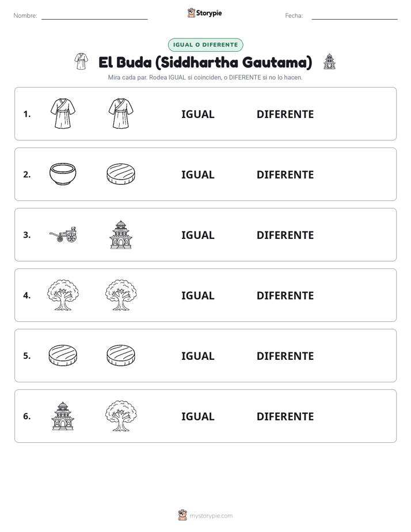The image size is (411, 532).
Task: Click the temple icon beside the title
Action: [329, 62]
